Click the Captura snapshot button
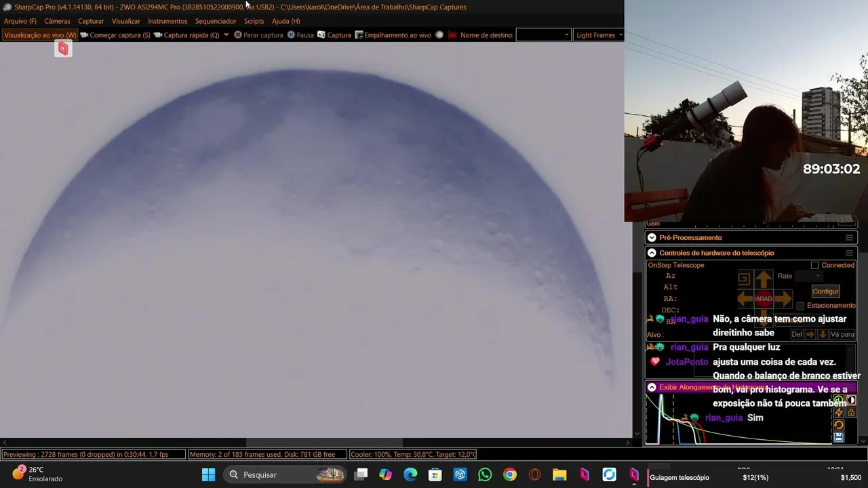Screen dimensions: 868x488 334,35
